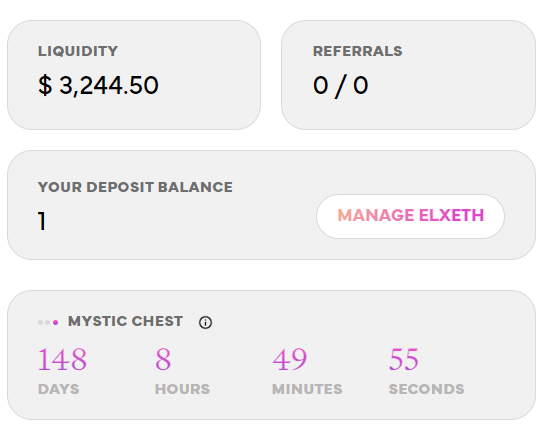Click Your Deposit Balance label
Viewport: 538px width, 428px height.
tap(135, 187)
